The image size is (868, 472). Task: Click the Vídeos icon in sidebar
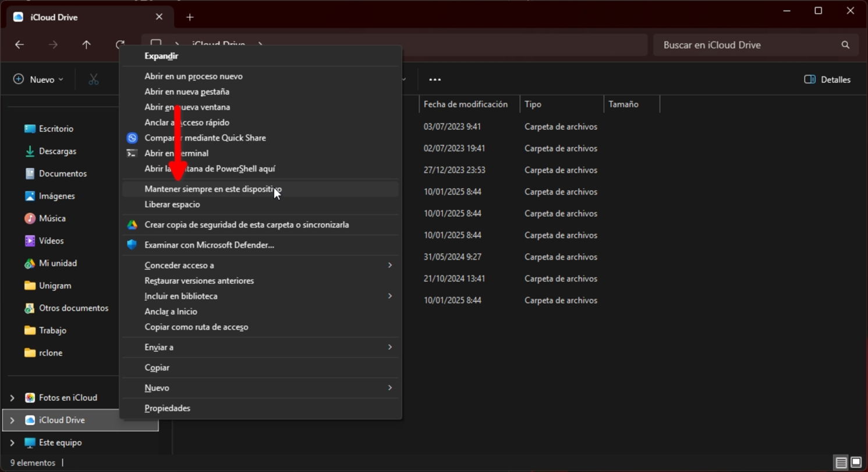(30, 241)
